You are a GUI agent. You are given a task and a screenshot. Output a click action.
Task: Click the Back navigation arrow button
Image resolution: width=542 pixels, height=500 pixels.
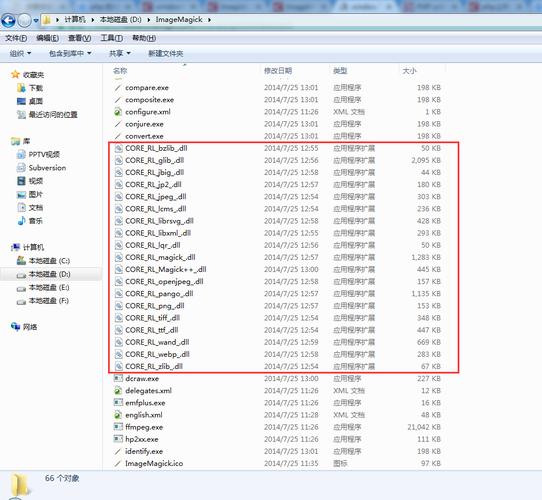[x=8, y=21]
